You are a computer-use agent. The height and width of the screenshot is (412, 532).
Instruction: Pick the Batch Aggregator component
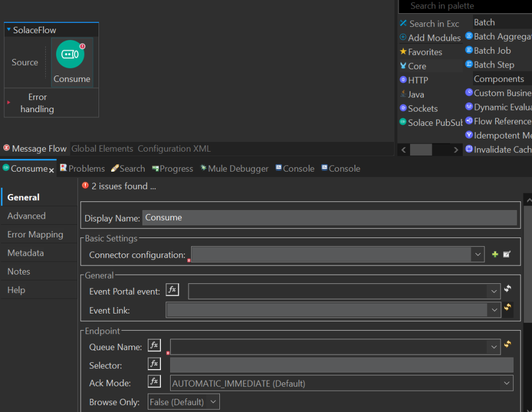tap(498, 36)
